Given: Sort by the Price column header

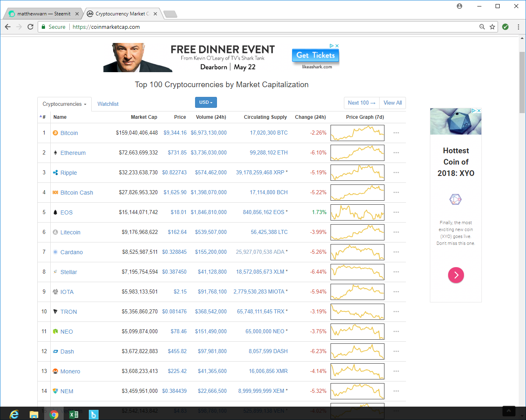Looking at the screenshot, I should click(180, 117).
